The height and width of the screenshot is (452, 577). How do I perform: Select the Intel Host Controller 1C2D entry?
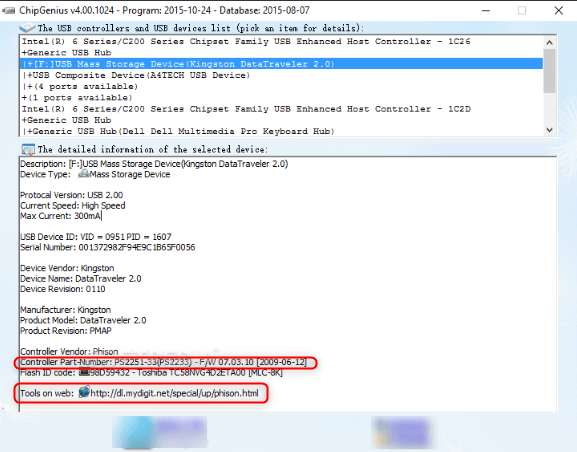(282, 109)
